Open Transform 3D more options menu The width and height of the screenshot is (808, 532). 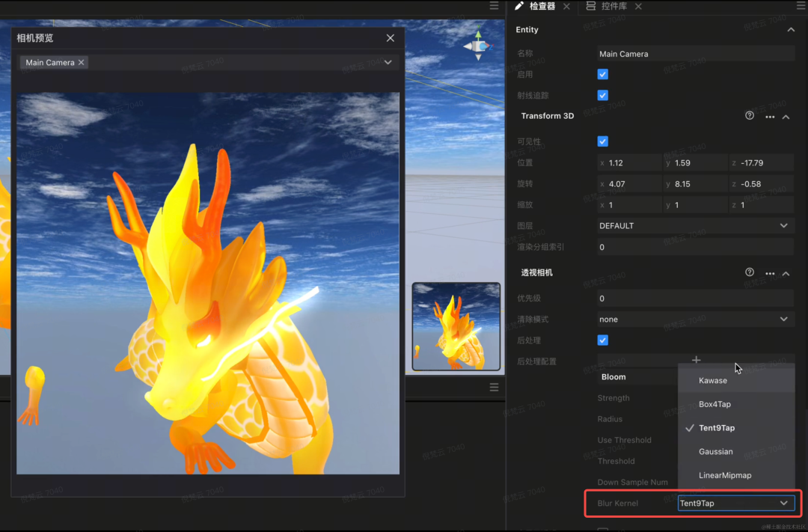[770, 117]
